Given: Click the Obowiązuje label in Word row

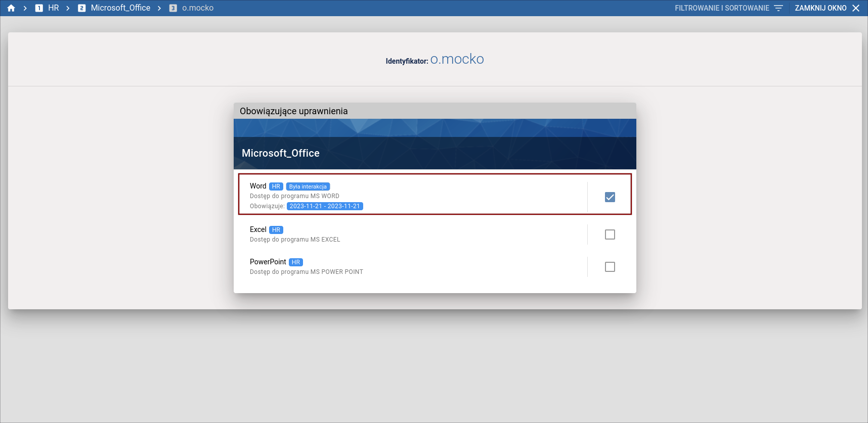Looking at the screenshot, I should 267,206.
